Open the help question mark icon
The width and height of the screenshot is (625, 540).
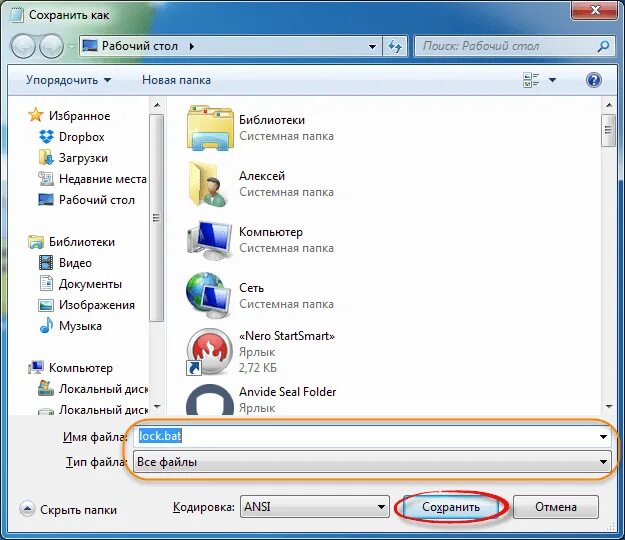click(x=594, y=80)
